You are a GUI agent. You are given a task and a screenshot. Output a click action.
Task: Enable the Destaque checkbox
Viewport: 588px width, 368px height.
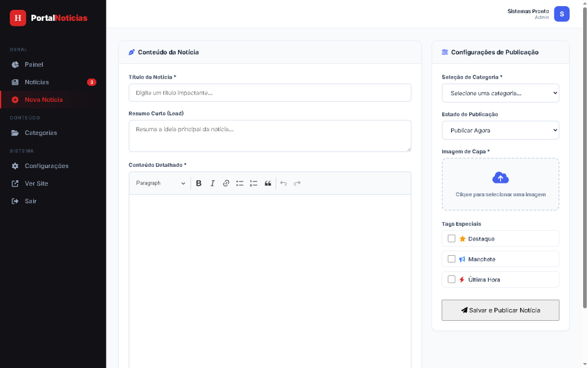pyautogui.click(x=451, y=239)
